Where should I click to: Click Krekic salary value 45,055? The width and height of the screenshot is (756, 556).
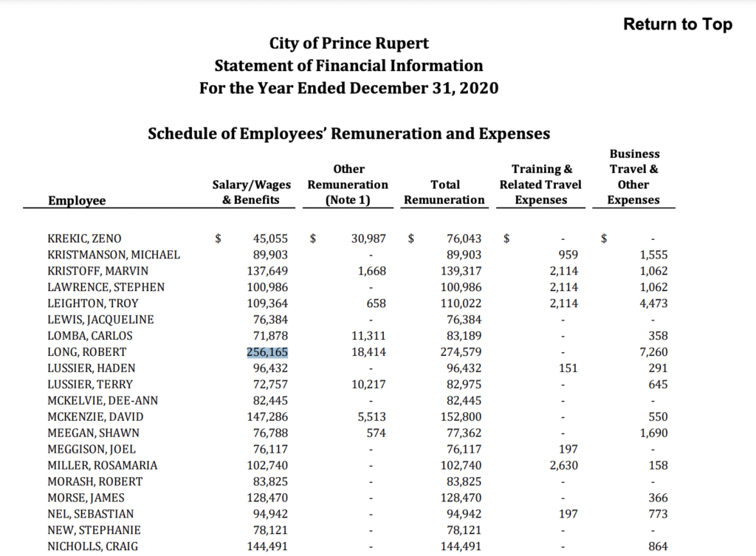coord(270,238)
